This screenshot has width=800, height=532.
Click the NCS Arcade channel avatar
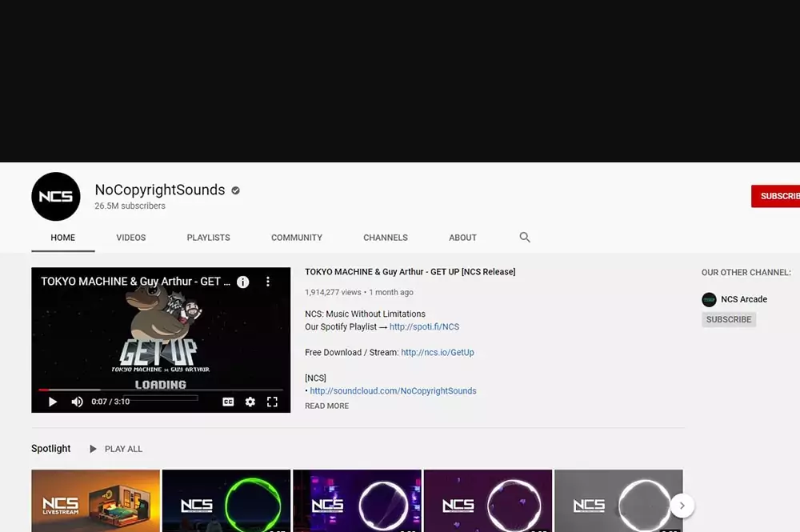click(709, 299)
